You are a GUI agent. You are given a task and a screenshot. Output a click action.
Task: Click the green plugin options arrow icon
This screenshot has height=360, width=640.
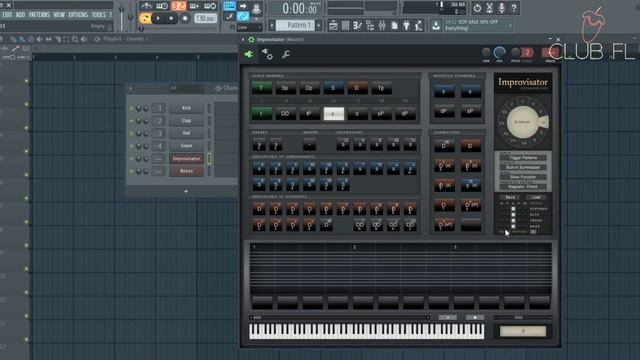click(249, 54)
